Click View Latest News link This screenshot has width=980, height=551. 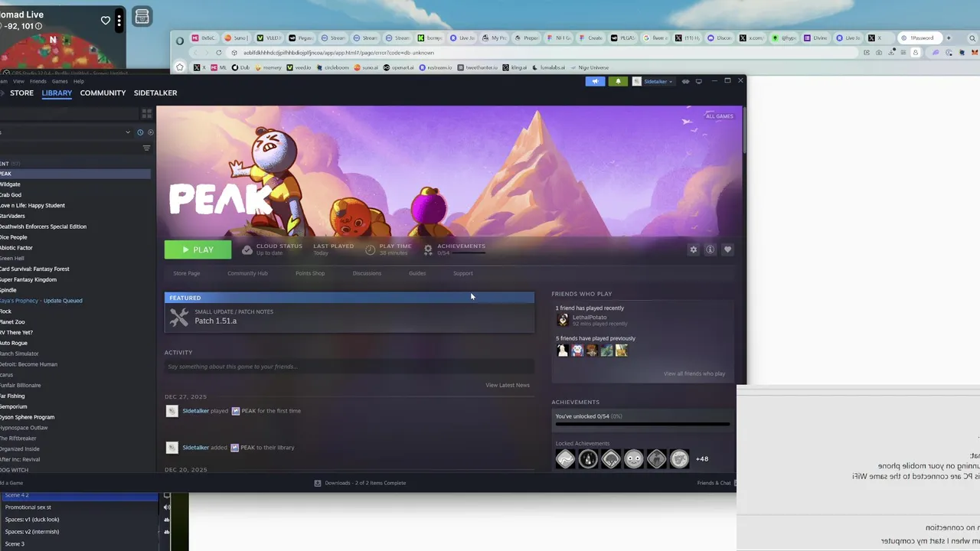point(508,385)
